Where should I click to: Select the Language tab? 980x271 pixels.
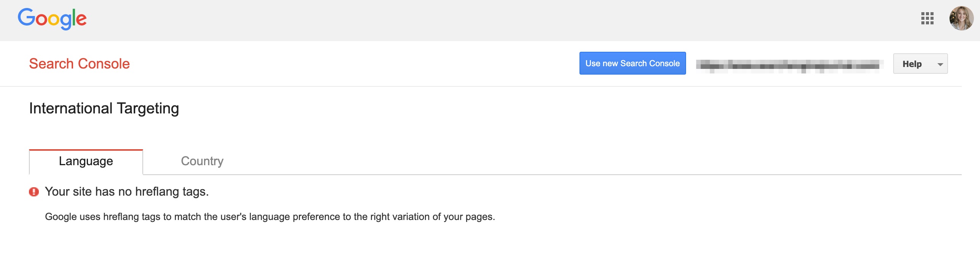point(86,161)
